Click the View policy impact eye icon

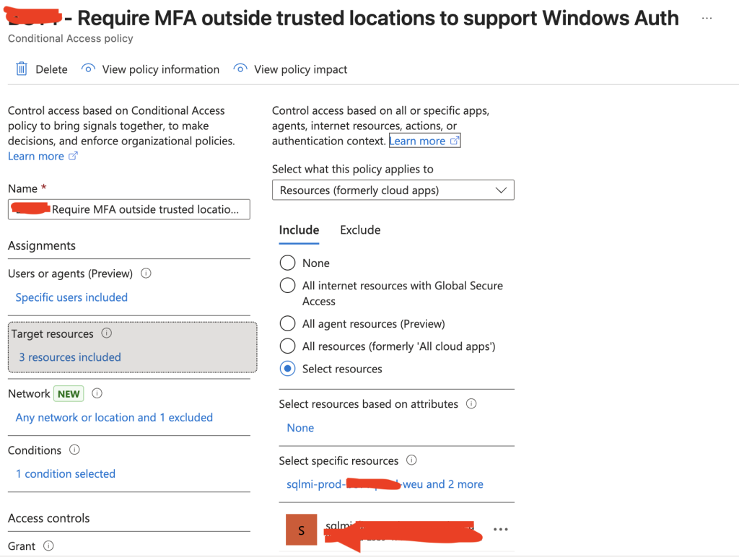pos(240,69)
